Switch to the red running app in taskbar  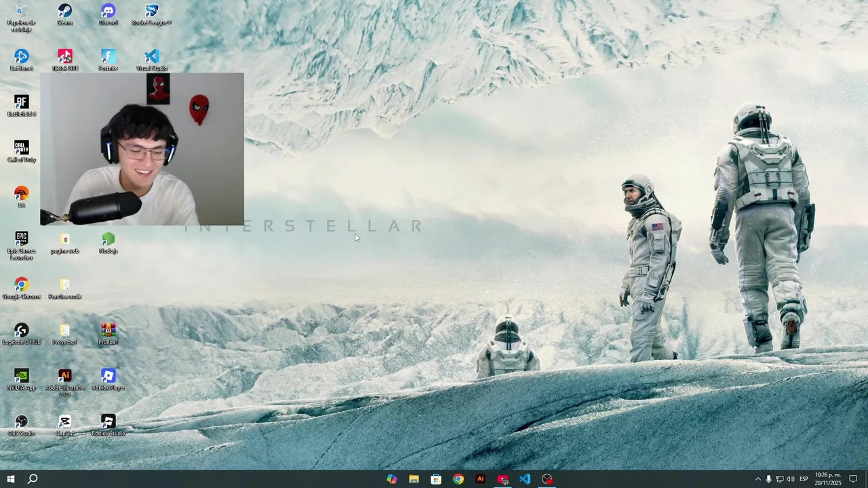pyautogui.click(x=502, y=479)
